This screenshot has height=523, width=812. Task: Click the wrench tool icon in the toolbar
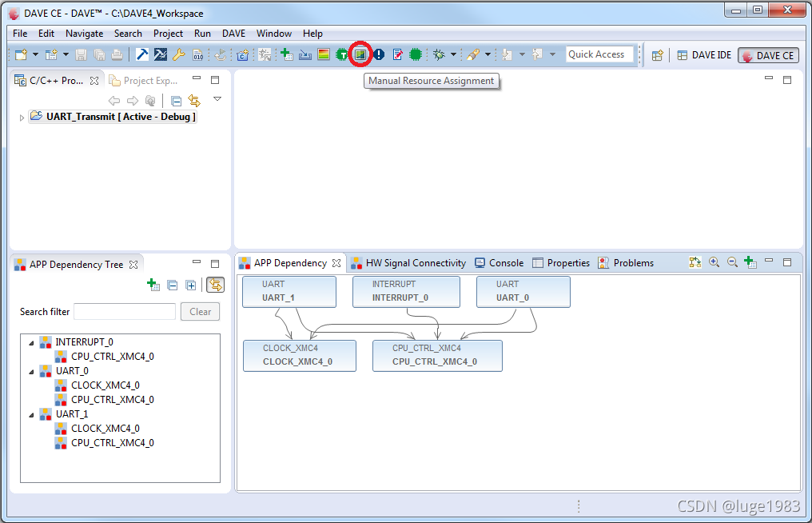tap(179, 54)
